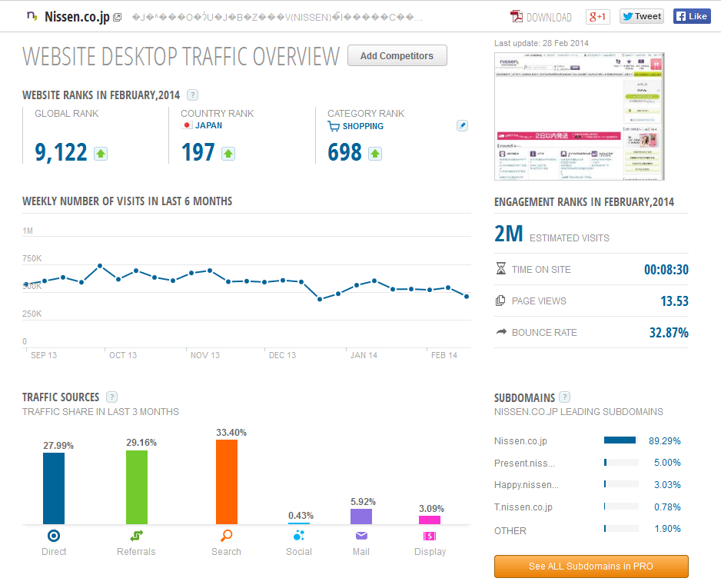Image resolution: width=721 pixels, height=588 pixels.
Task: Click Add Competitors button
Action: 397,55
